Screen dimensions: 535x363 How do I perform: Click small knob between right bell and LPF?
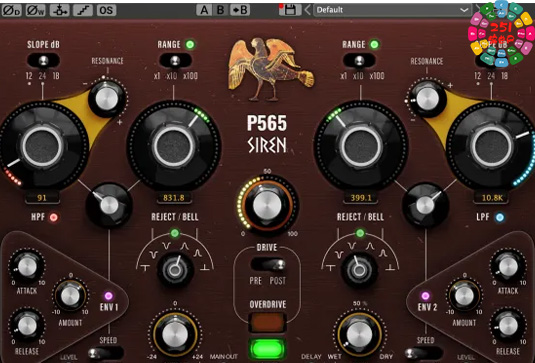425,205
